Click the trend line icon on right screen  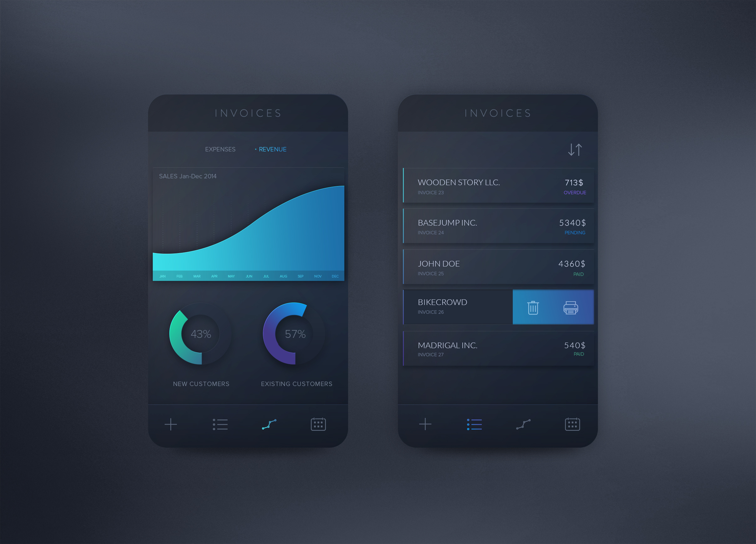coord(525,424)
